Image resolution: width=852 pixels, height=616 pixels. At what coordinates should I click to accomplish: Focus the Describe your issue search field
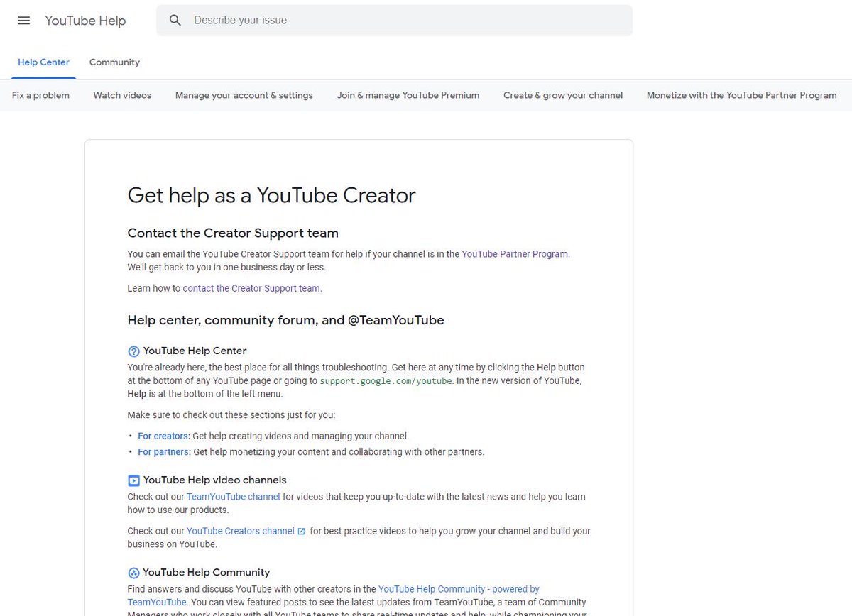click(394, 21)
